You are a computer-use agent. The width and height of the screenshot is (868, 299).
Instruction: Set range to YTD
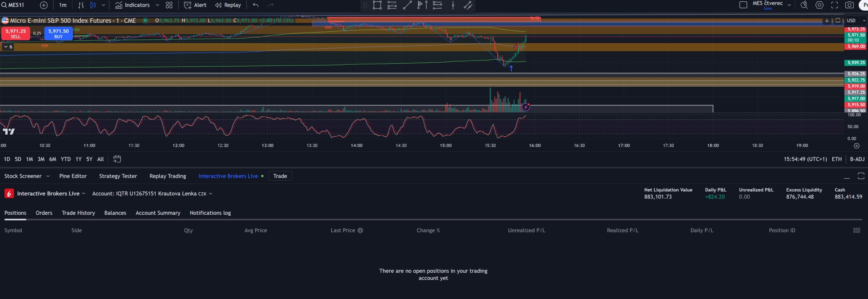pyautogui.click(x=65, y=159)
